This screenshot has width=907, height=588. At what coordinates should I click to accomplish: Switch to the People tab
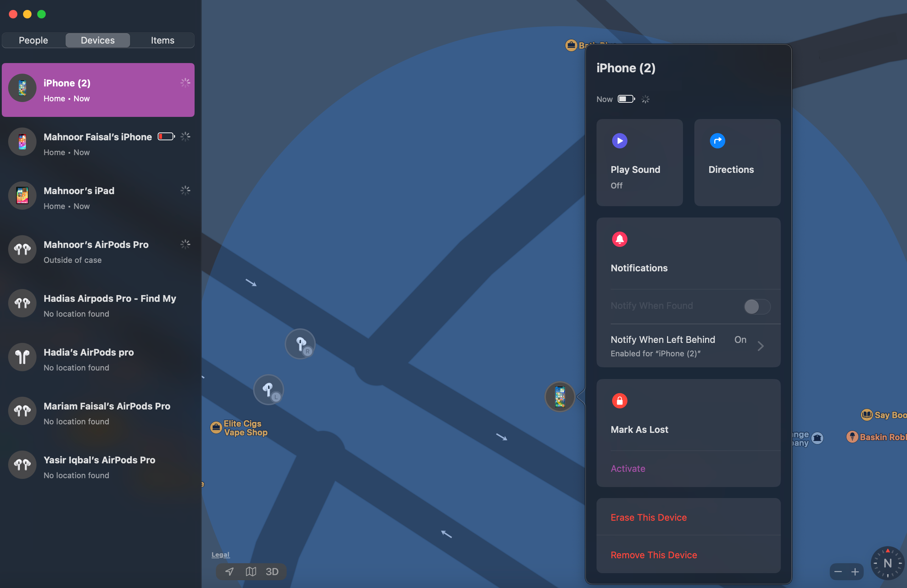point(34,40)
